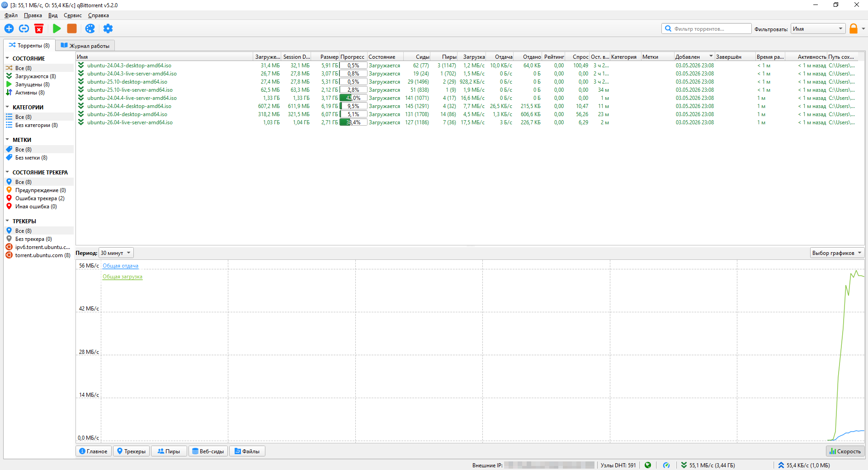Click the red trash delete toolbar icon
868x470 pixels.
[39, 28]
